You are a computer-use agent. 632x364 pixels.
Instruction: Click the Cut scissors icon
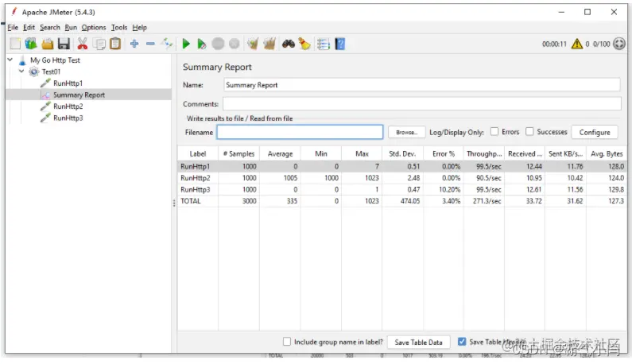pos(82,44)
